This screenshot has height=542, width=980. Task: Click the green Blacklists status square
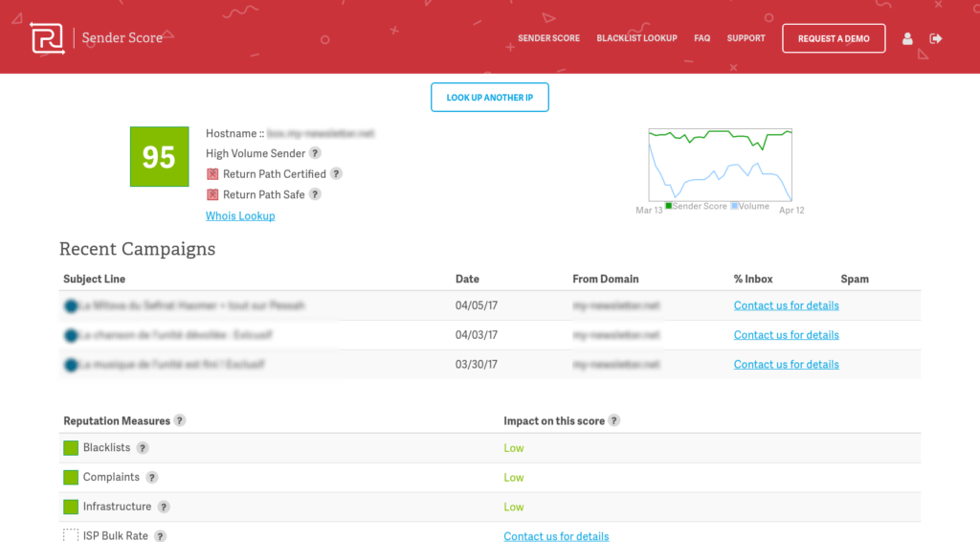(71, 448)
